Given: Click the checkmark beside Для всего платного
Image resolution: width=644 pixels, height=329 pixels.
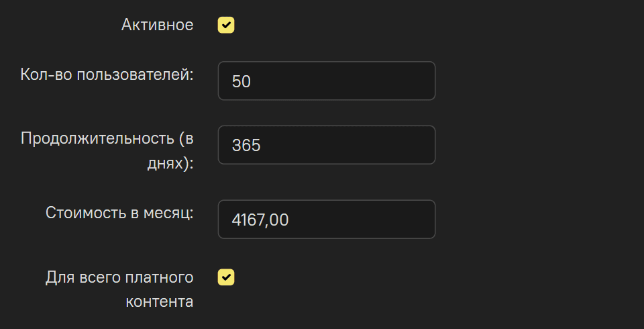Looking at the screenshot, I should 226,277.
